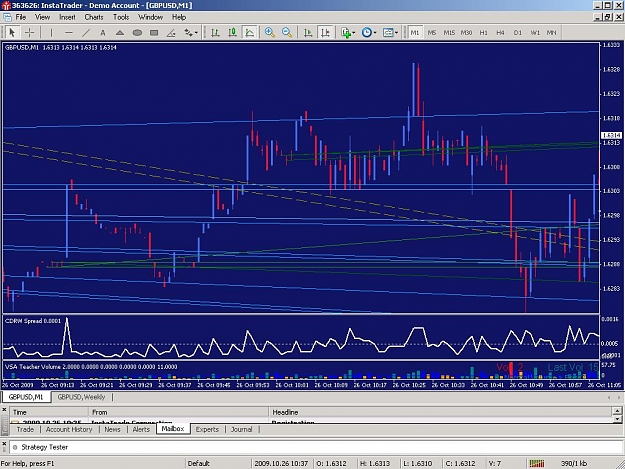
Task: Open the Help menu
Action: click(x=179, y=17)
